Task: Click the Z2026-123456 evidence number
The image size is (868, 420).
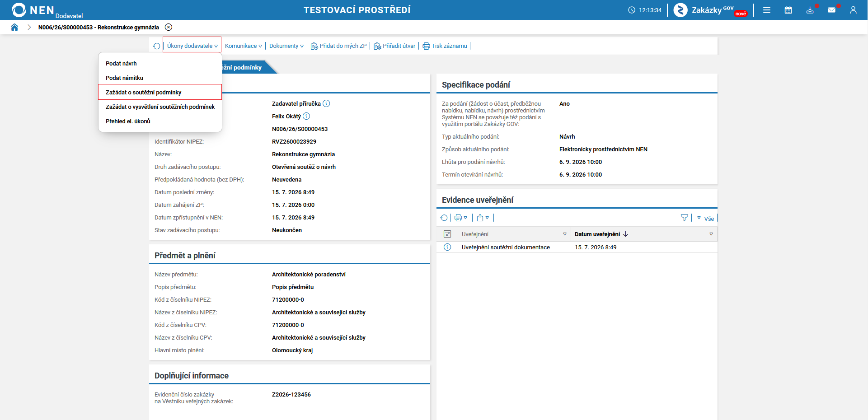Action: coord(291,394)
